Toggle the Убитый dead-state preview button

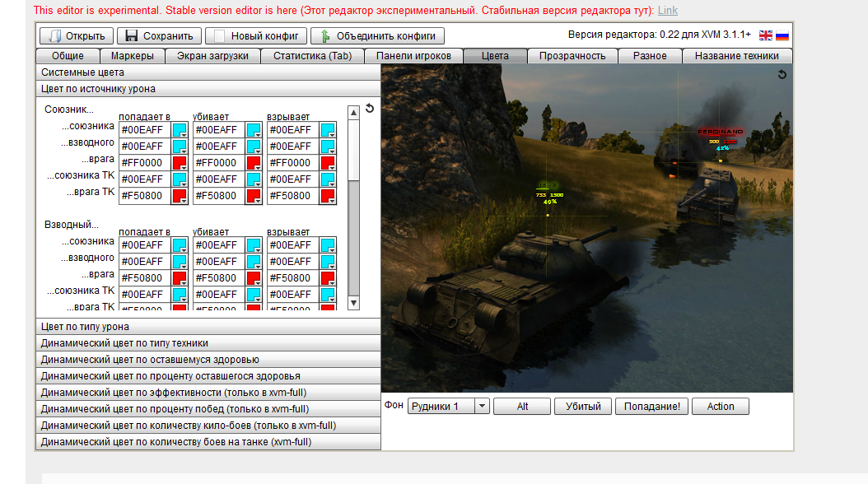coord(583,407)
